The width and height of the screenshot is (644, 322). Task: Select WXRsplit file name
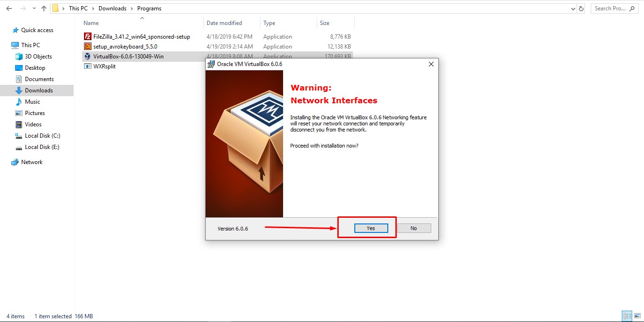(104, 66)
